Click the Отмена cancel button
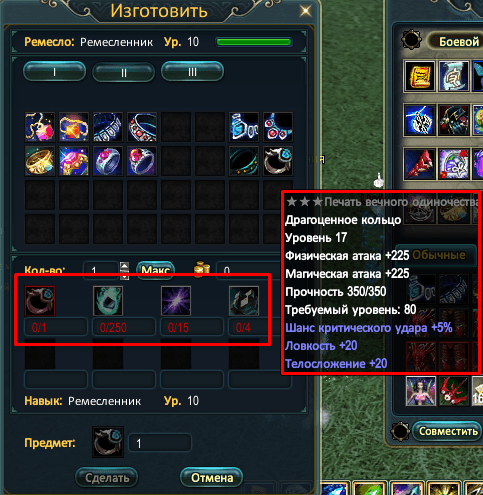The height and width of the screenshot is (495, 483). click(x=212, y=478)
